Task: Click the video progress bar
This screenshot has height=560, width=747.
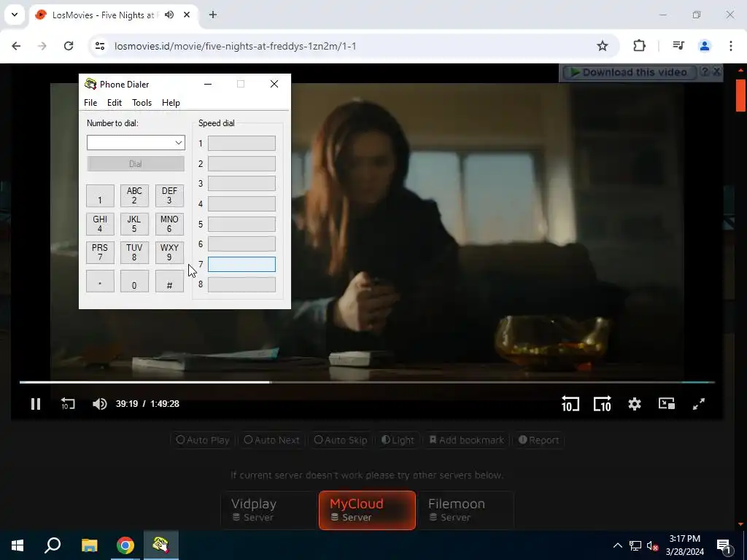Action: tap(367, 382)
